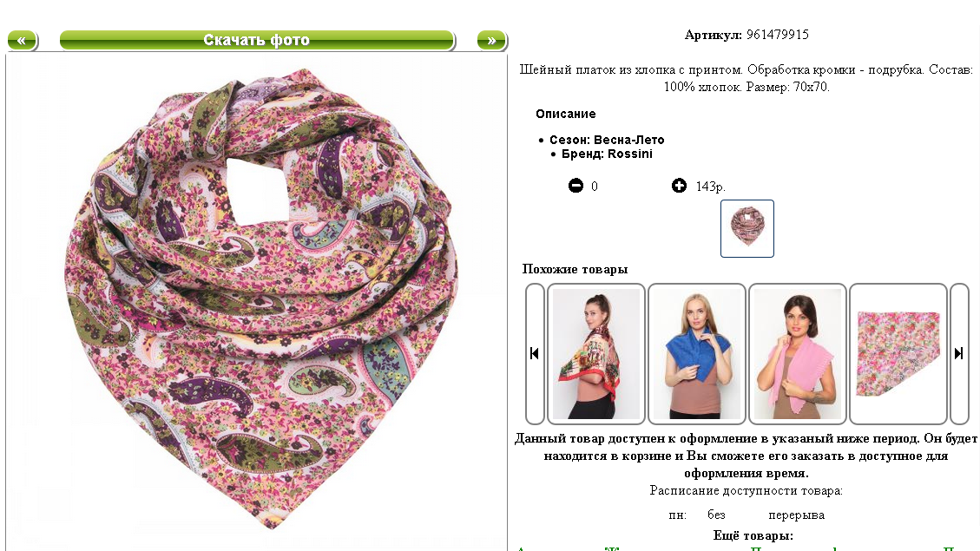980x551 pixels.
Task: Open similar product with blue scarf
Action: point(697,353)
